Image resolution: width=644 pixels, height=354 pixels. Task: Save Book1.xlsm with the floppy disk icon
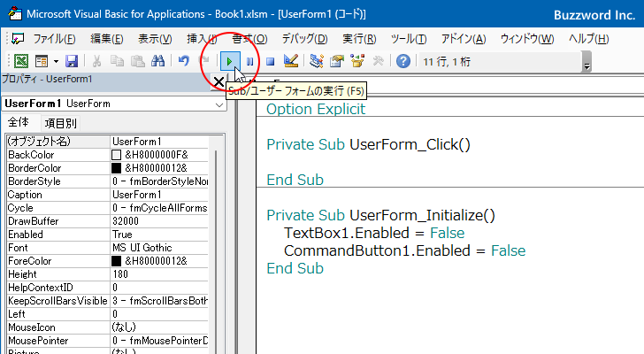coord(72,61)
